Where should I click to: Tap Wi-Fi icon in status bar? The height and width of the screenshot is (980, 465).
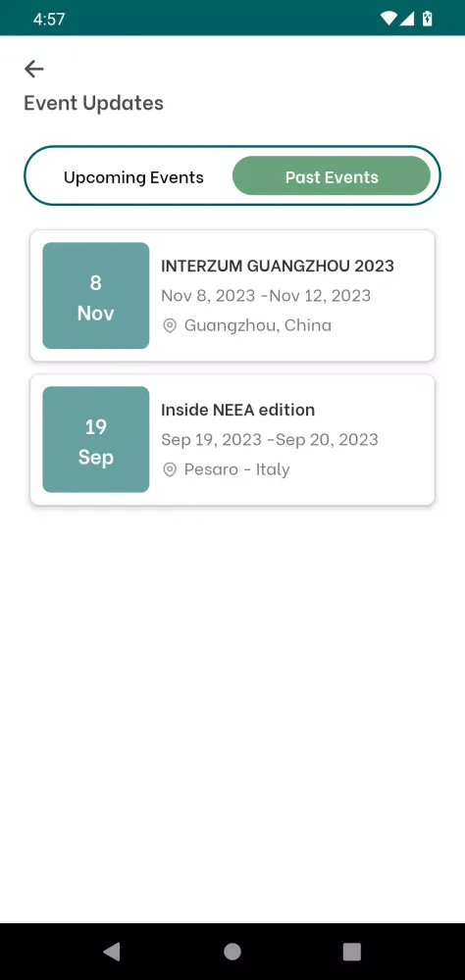tap(388, 19)
